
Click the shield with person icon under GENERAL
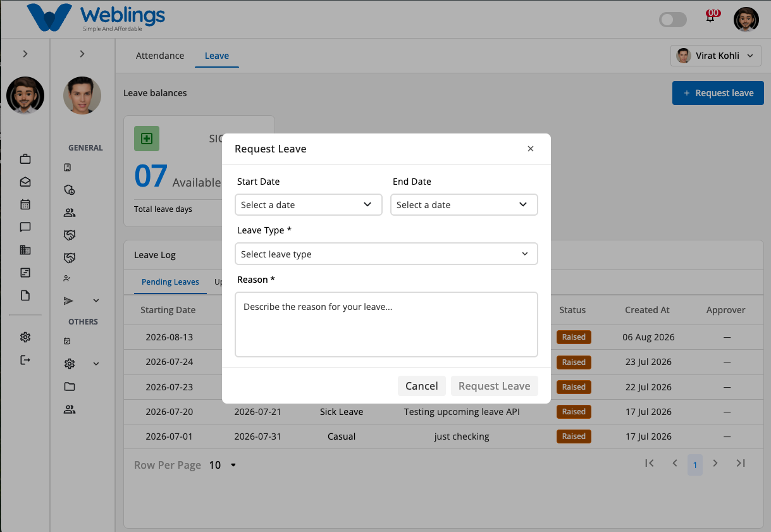[70, 190]
